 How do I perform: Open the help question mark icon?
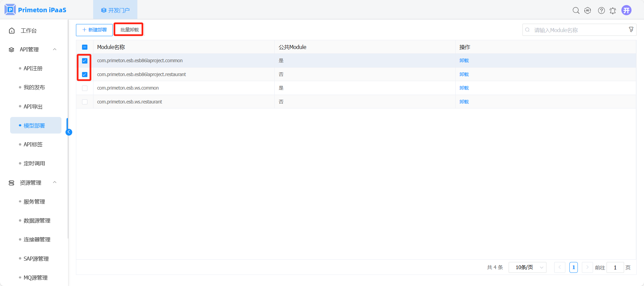tap(601, 10)
